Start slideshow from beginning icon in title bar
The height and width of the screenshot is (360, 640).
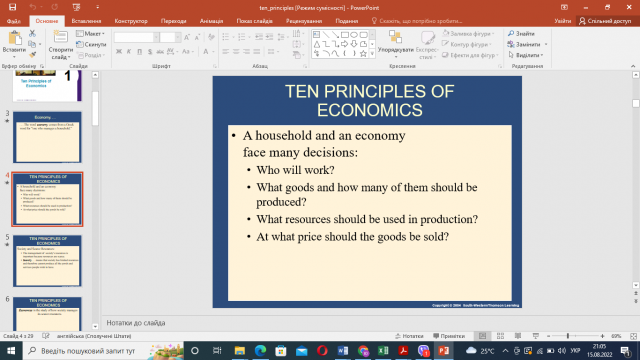(76, 7)
